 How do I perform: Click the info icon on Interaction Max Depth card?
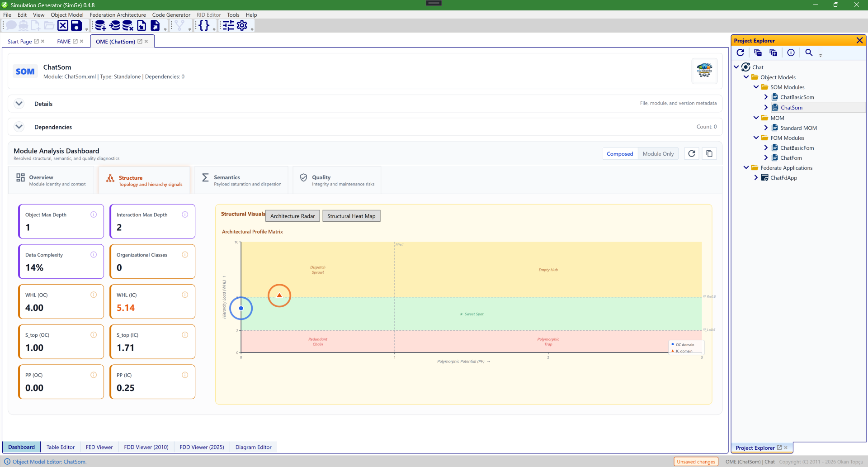click(x=185, y=214)
